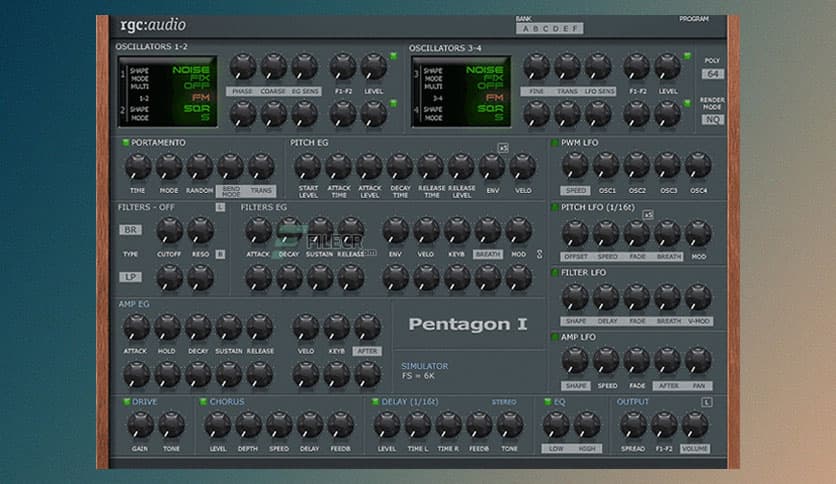Select BR filter type button
Image resolution: width=836 pixels, height=484 pixels.
[x=131, y=230]
